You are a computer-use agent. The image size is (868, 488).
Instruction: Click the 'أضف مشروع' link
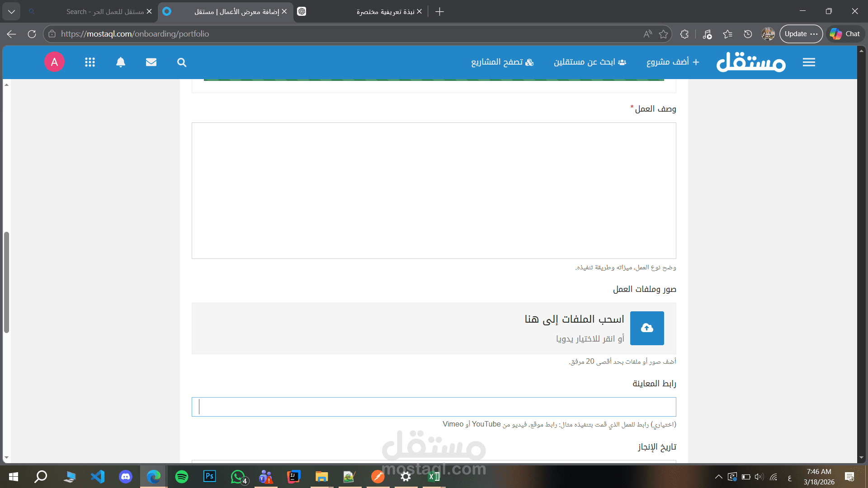click(673, 62)
